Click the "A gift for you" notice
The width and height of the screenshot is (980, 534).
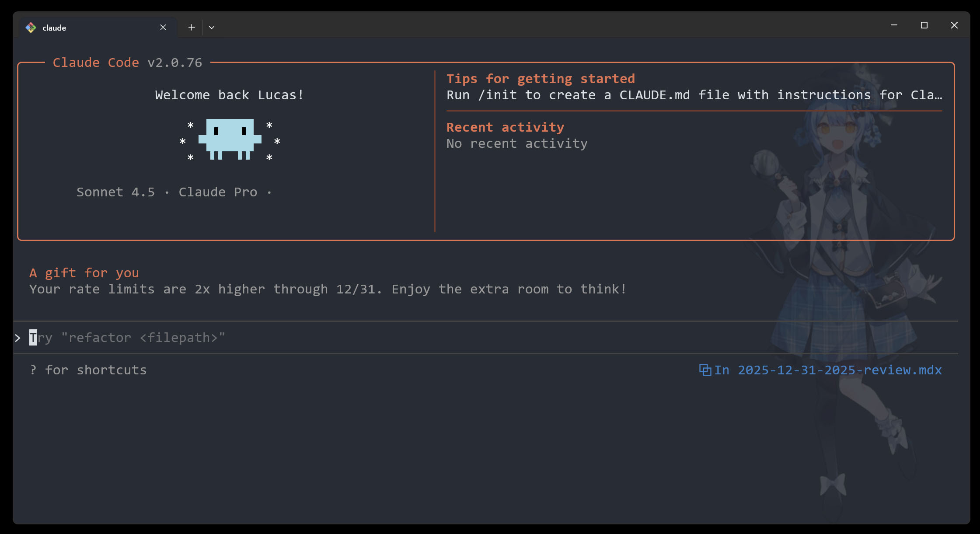point(84,273)
